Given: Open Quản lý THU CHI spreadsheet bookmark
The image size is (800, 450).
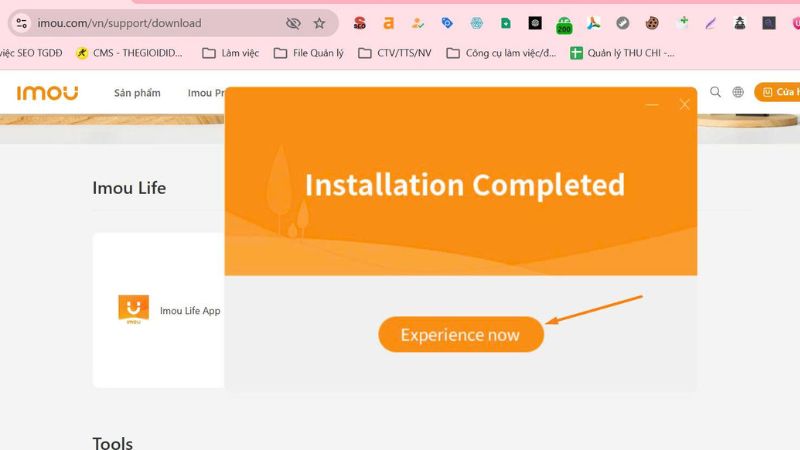Looking at the screenshot, I should [x=622, y=53].
